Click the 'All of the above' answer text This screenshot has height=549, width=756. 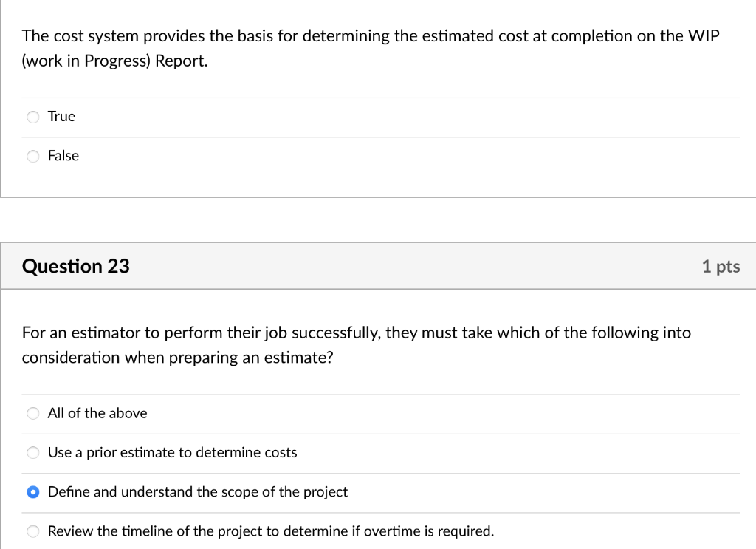tap(97, 413)
